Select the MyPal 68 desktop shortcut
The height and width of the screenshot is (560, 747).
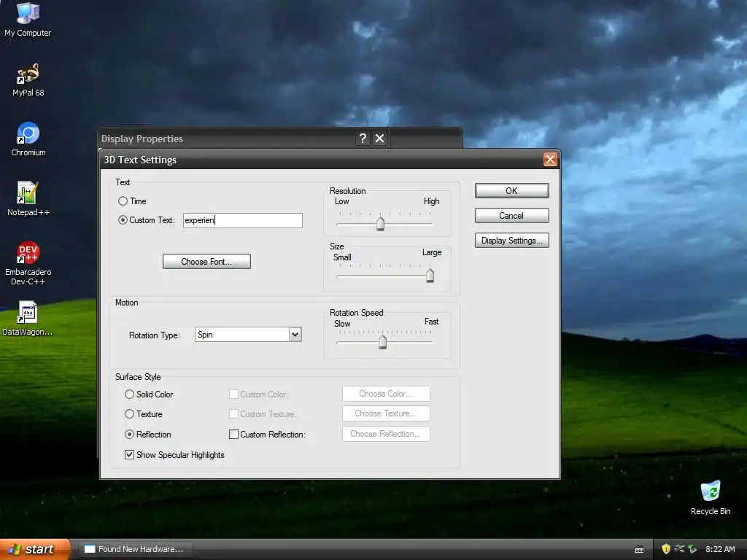28,79
